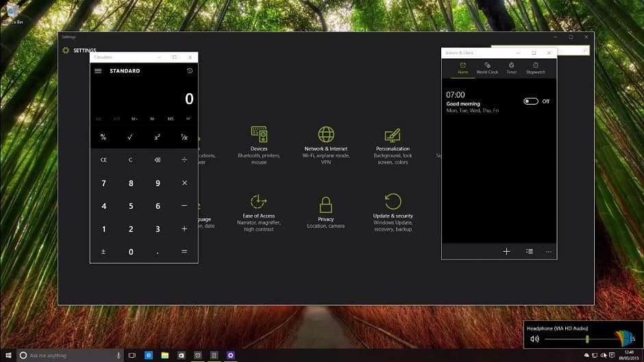This screenshot has height=362, width=644.
Task: Click the minus key in Calculator
Action: pos(184,206)
